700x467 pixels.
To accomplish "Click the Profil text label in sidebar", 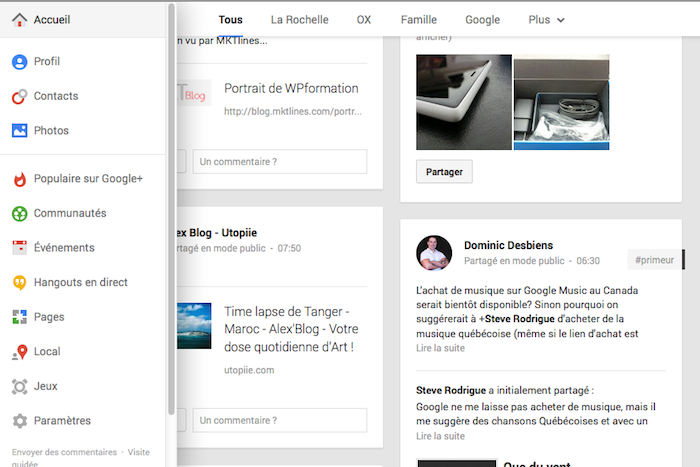I will pos(47,62).
